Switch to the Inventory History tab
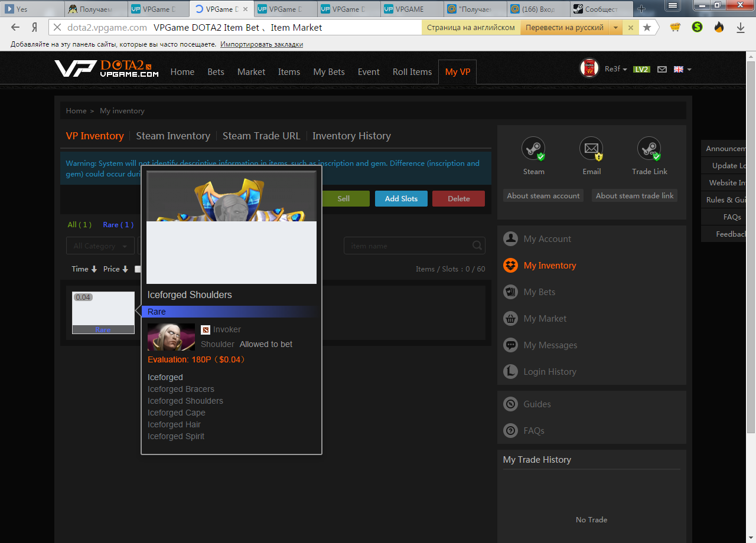Screen dimensions: 756x543 [352, 136]
